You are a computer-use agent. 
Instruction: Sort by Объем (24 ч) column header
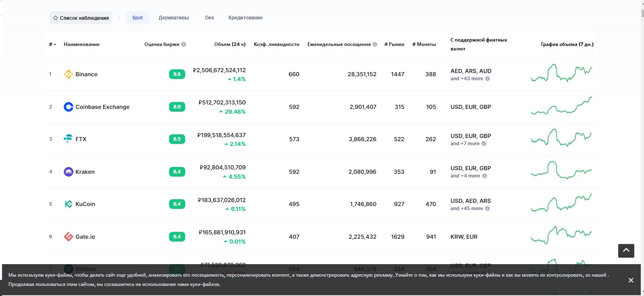(230, 44)
